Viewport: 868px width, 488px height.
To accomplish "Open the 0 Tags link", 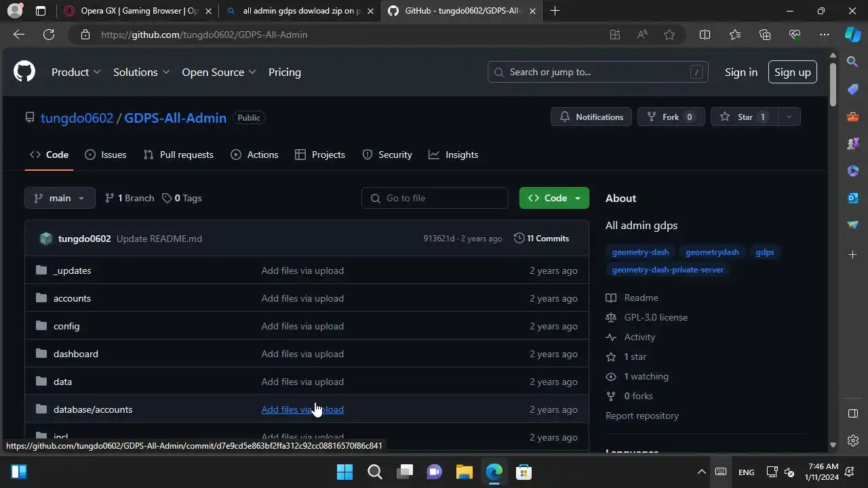I will (182, 198).
